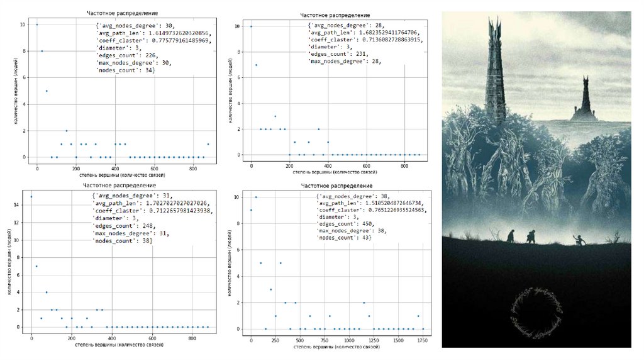Click the y-axis label of the top-right chart

231,89
